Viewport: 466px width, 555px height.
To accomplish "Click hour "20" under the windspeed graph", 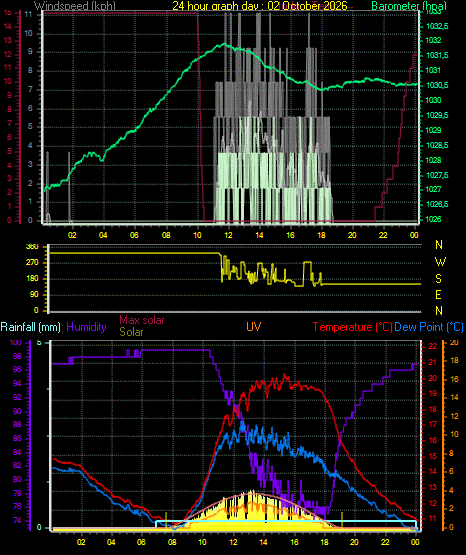I will pos(352,235).
